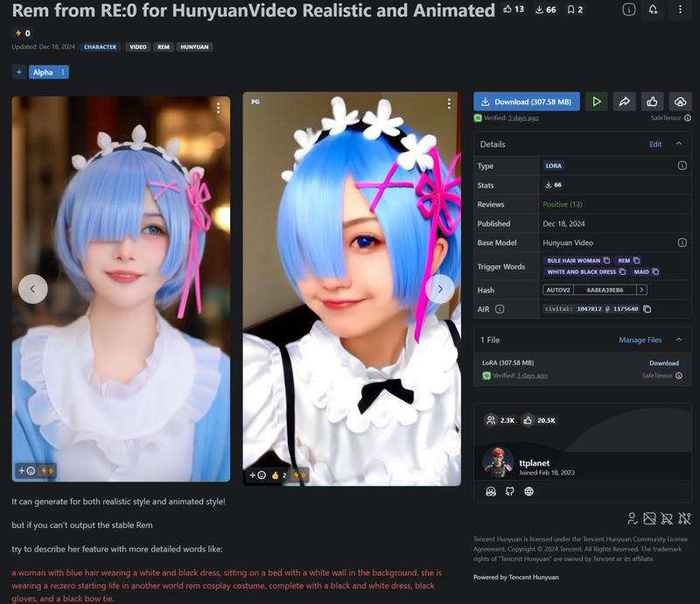Click the info icon in Type row

click(682, 165)
